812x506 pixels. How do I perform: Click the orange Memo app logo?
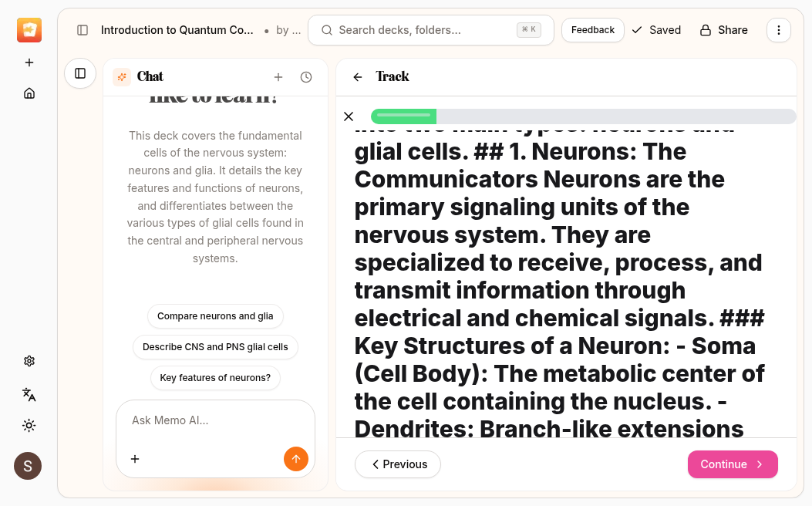pos(29,30)
